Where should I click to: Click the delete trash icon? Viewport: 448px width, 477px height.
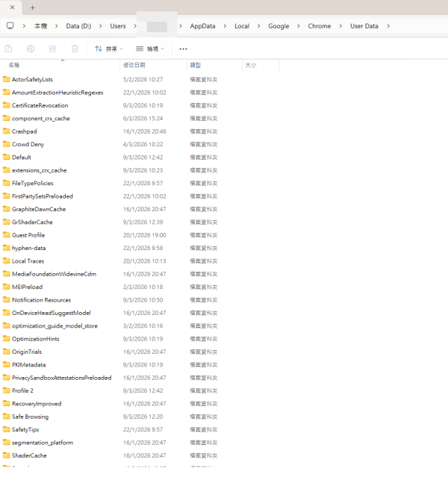coord(75,49)
